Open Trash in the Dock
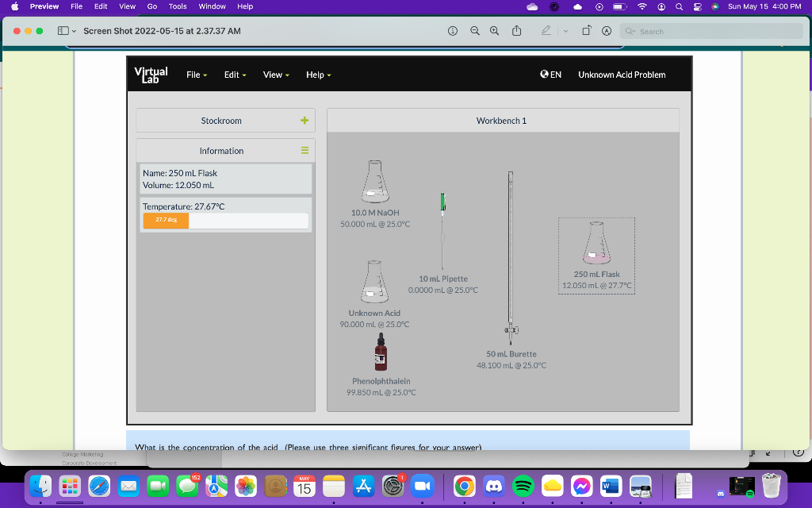Viewport: 812px width, 508px height. [771, 486]
